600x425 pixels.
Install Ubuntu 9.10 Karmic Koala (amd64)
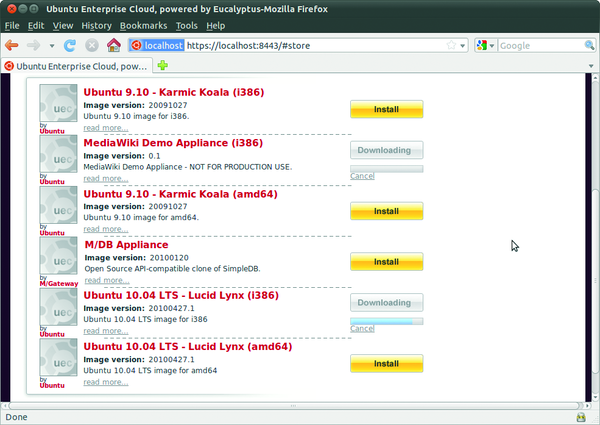[386, 211]
